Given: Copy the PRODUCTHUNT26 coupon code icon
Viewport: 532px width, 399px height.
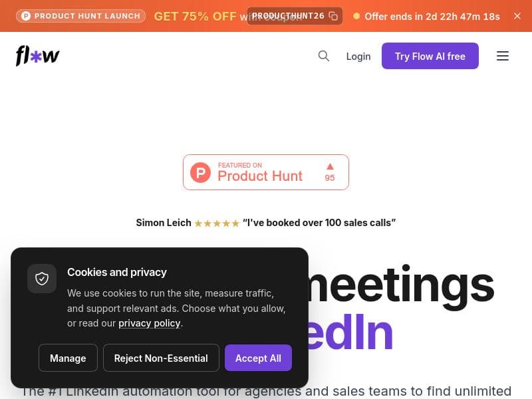Looking at the screenshot, I should click(334, 16).
